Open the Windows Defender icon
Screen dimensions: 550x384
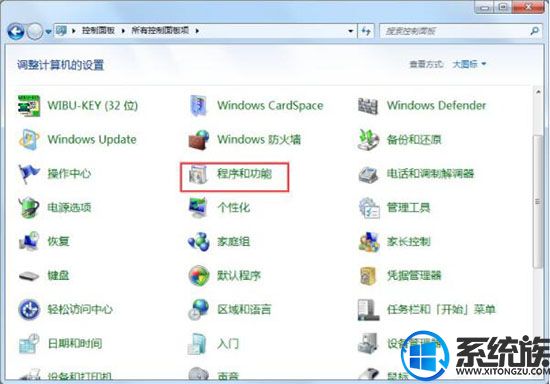(x=368, y=106)
